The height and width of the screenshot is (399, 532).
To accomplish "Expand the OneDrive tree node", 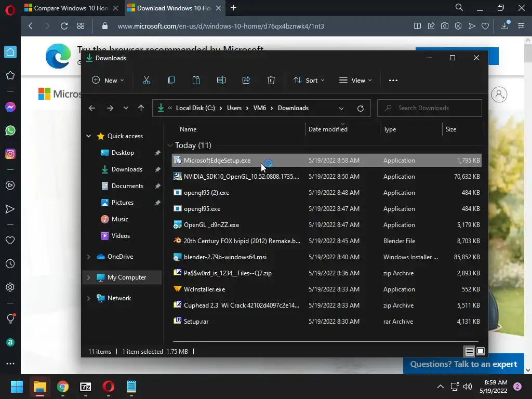I will pos(88,257).
